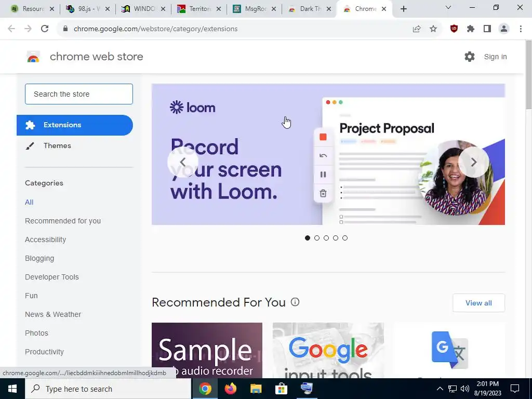Choose Recommended for you category
This screenshot has width=532, height=399.
pyautogui.click(x=63, y=221)
